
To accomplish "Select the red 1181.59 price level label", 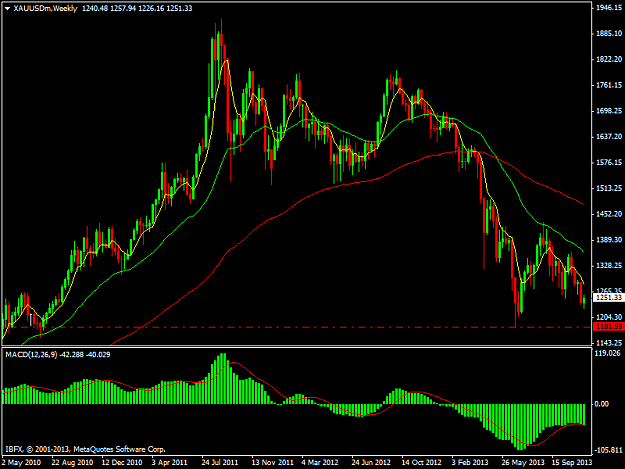I will click(x=609, y=327).
